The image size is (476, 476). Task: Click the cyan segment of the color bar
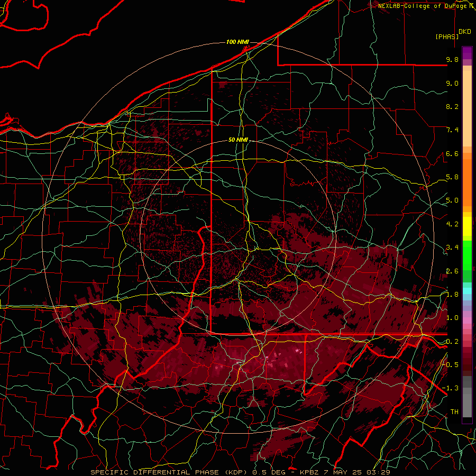point(467,291)
